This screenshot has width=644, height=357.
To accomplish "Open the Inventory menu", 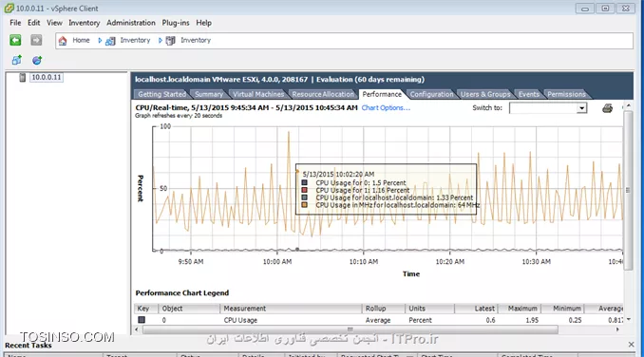I will tap(85, 23).
